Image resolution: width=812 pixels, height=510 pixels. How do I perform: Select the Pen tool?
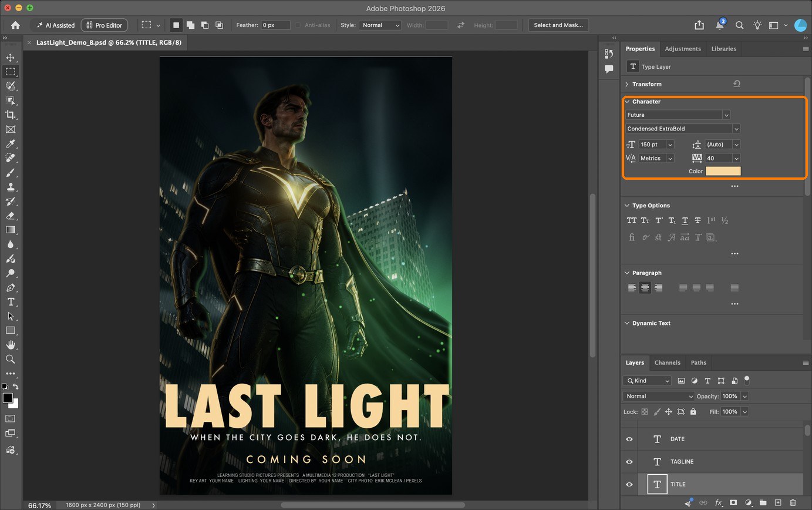pos(11,287)
